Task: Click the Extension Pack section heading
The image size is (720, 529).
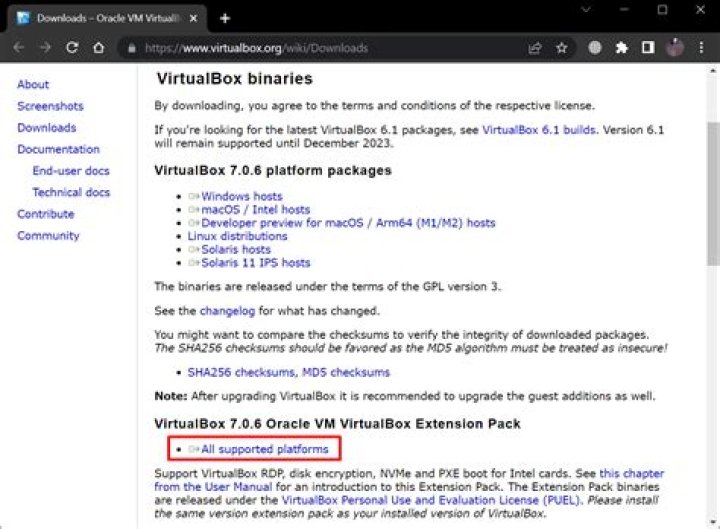Action: click(338, 424)
